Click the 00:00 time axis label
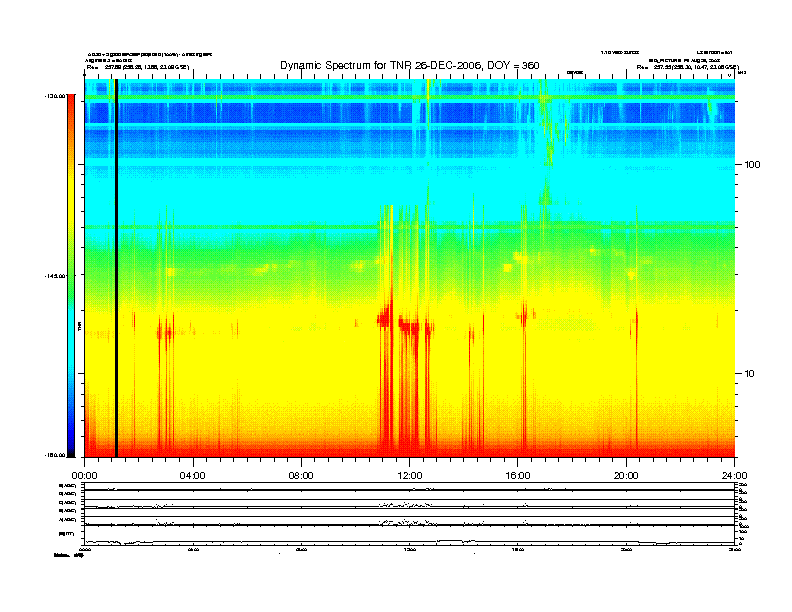792x612 pixels. click(84, 476)
